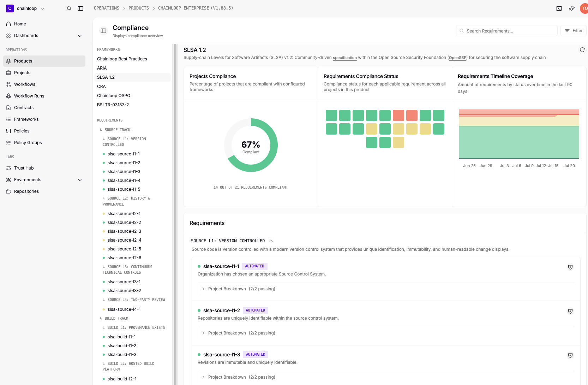Click the Trust Hub icon
The height and width of the screenshot is (385, 588).
8,168
